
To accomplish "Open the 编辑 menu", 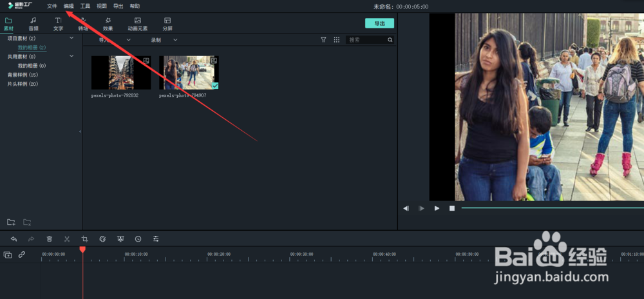I will [69, 6].
